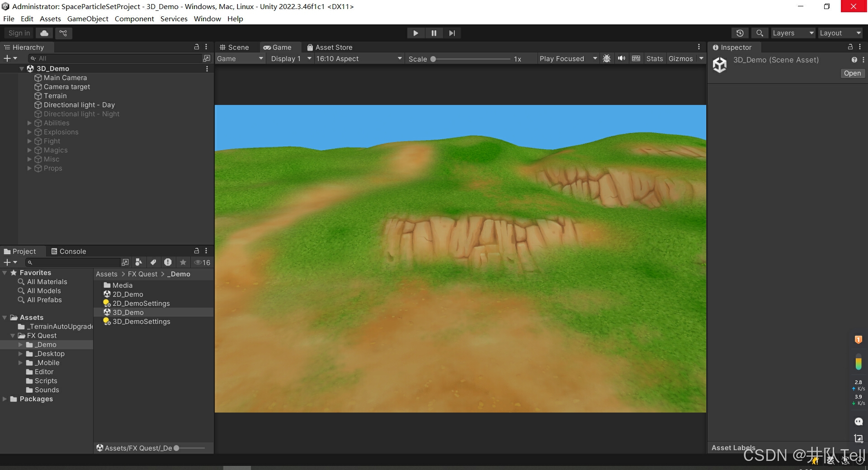Viewport: 868px width, 470px height.
Task: Switch to the Asset Store tab
Action: 330,47
